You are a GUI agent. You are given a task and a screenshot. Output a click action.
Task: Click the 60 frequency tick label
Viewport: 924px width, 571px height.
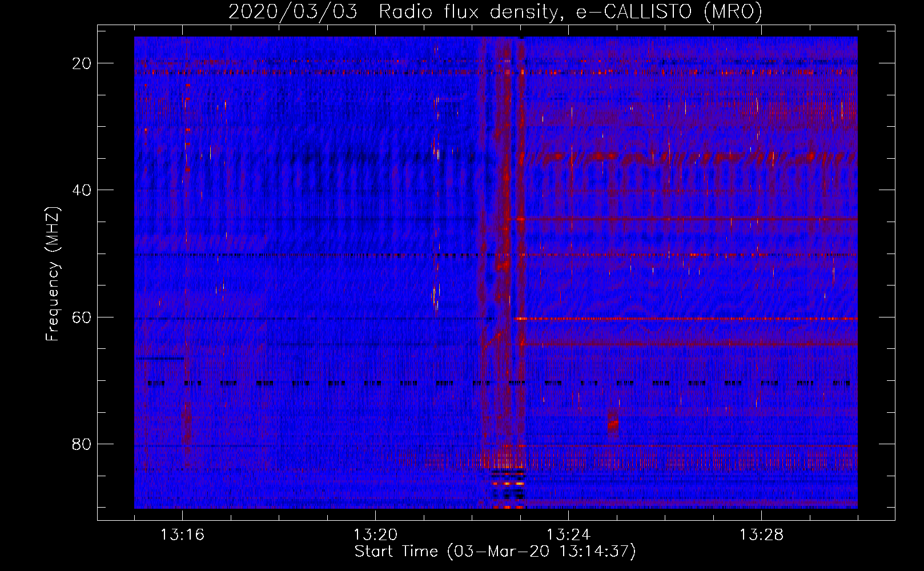tap(82, 317)
